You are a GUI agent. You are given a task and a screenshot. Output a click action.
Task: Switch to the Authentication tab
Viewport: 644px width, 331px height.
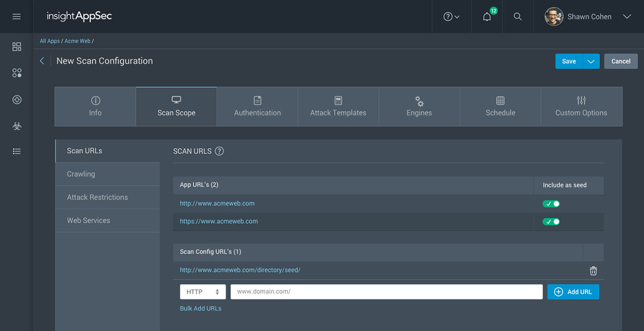pos(257,107)
